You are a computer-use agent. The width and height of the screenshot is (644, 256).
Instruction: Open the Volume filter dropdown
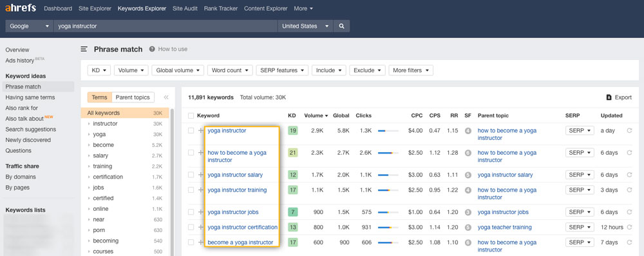131,70
